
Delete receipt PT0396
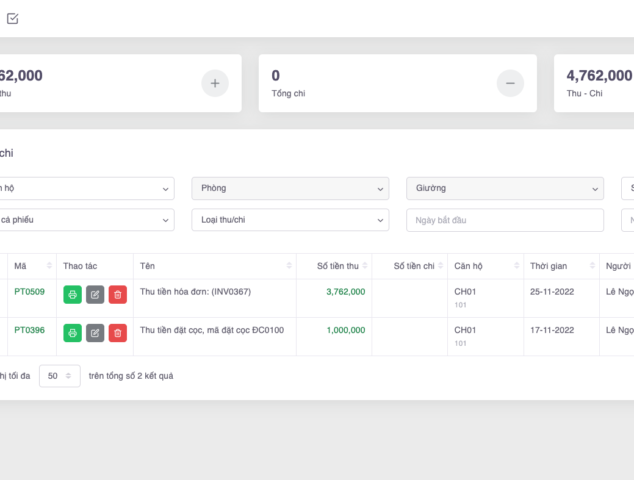[118, 332]
